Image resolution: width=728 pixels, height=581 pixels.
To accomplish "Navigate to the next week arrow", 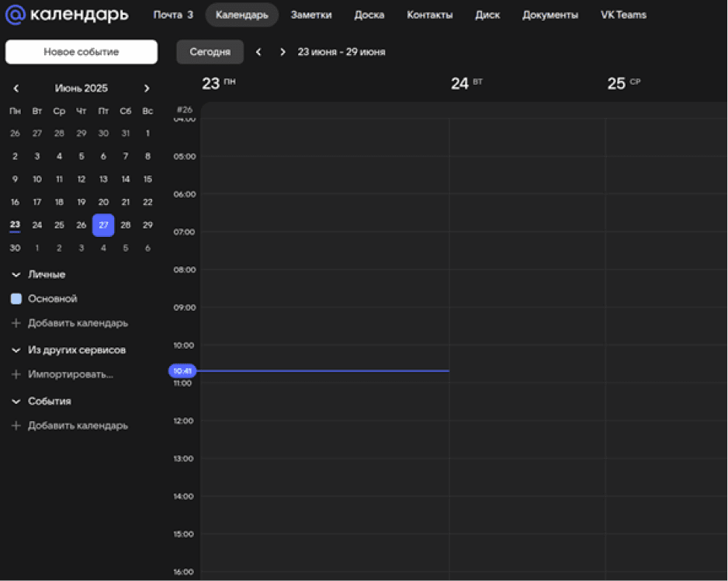I will tap(283, 52).
